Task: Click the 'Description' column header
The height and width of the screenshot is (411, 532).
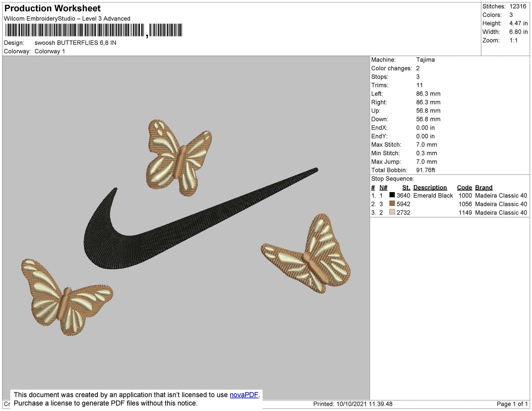Action: [430, 187]
